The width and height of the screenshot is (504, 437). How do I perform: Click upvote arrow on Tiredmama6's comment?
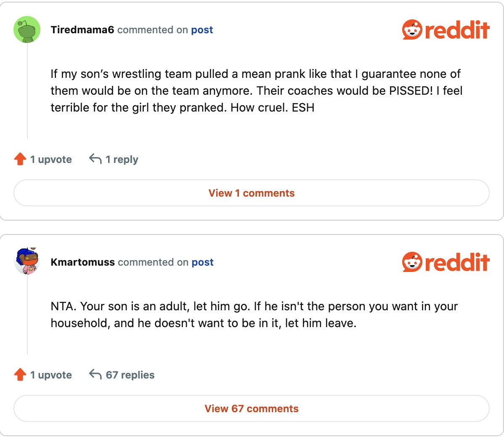pos(20,159)
